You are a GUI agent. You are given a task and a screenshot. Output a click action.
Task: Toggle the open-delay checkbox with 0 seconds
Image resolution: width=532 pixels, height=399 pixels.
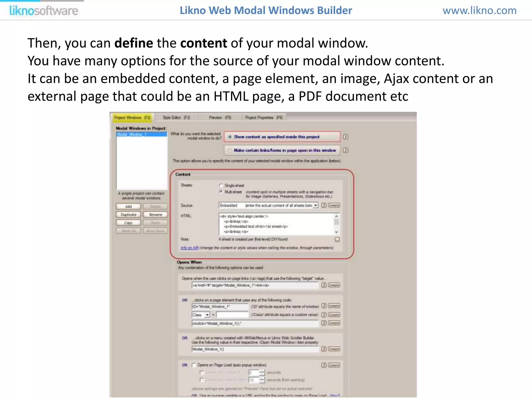click(x=202, y=373)
